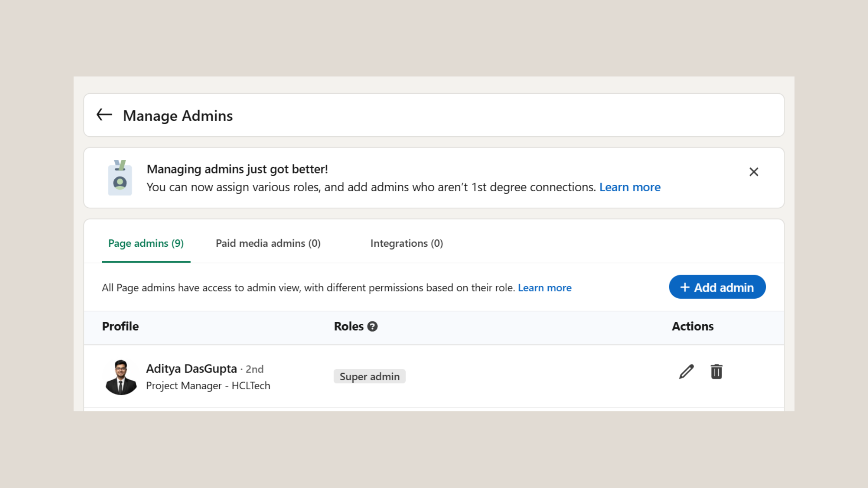Click the Add admin button
The width and height of the screenshot is (868, 488).
(717, 287)
